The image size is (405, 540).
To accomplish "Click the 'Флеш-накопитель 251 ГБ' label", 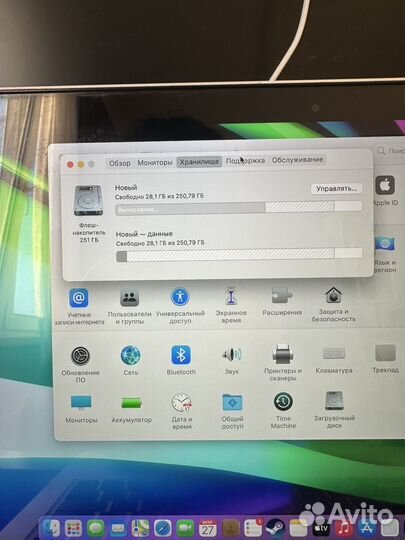I will tap(89, 232).
